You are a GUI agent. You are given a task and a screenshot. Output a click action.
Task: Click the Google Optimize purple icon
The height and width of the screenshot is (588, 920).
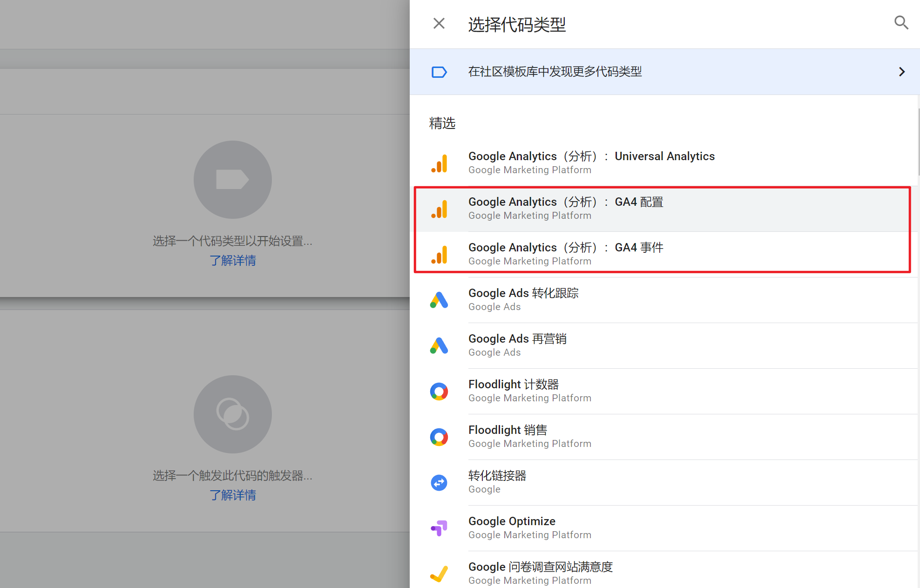click(x=439, y=528)
